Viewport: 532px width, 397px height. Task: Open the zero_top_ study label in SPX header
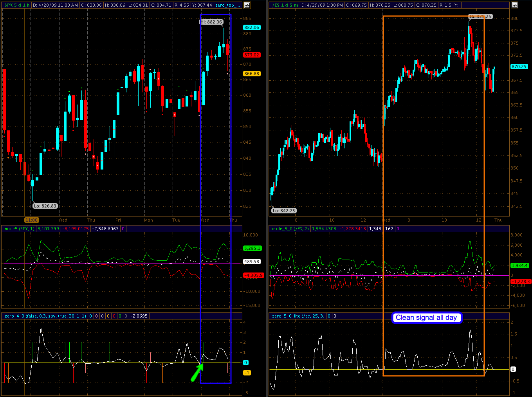point(227,5)
